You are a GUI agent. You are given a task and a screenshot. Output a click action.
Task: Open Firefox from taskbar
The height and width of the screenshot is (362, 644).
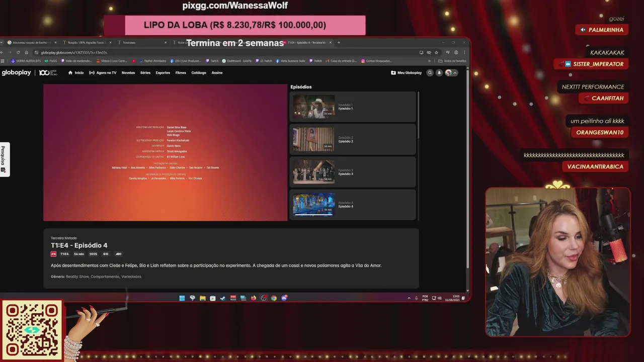click(x=254, y=298)
